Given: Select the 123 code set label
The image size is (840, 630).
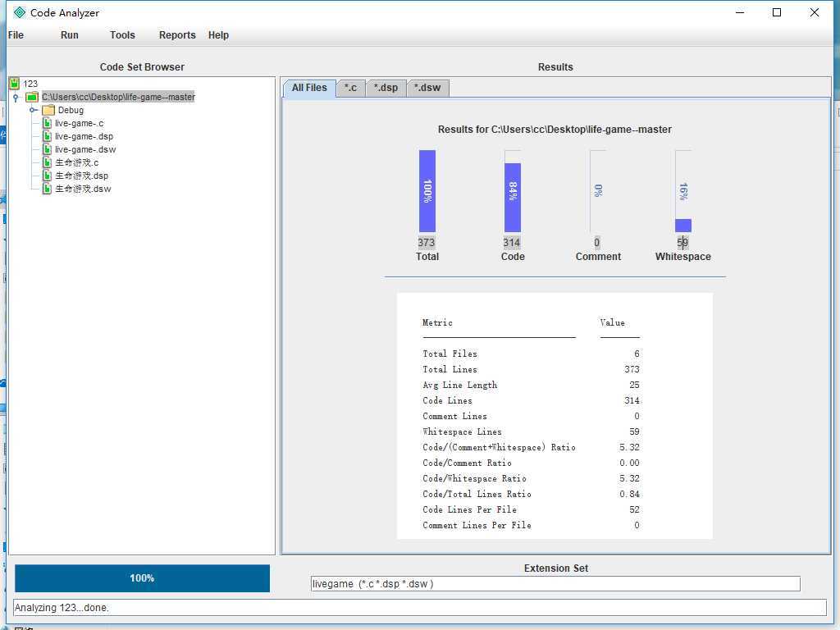Looking at the screenshot, I should [x=30, y=84].
